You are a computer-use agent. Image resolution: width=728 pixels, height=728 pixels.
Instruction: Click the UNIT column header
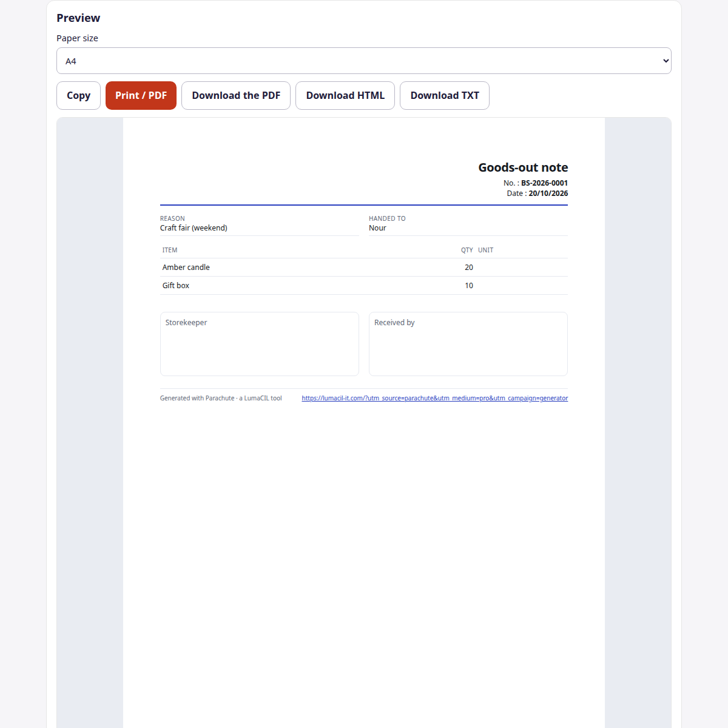485,250
